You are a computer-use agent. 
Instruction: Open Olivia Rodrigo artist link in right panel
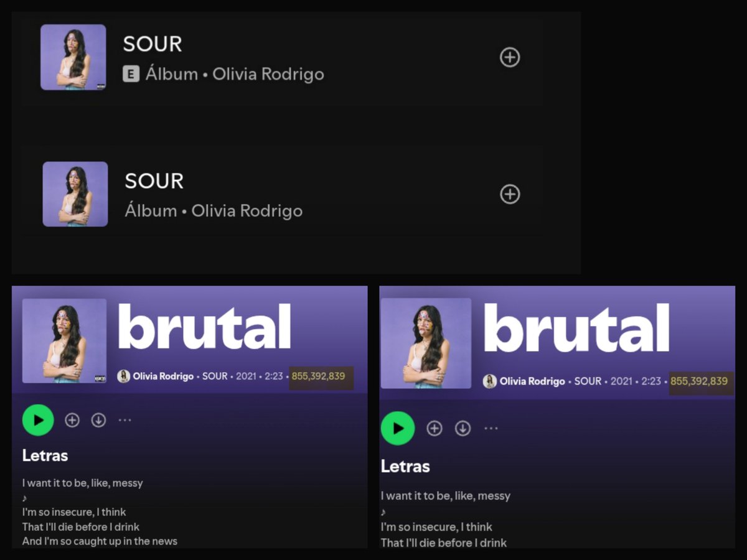532,381
